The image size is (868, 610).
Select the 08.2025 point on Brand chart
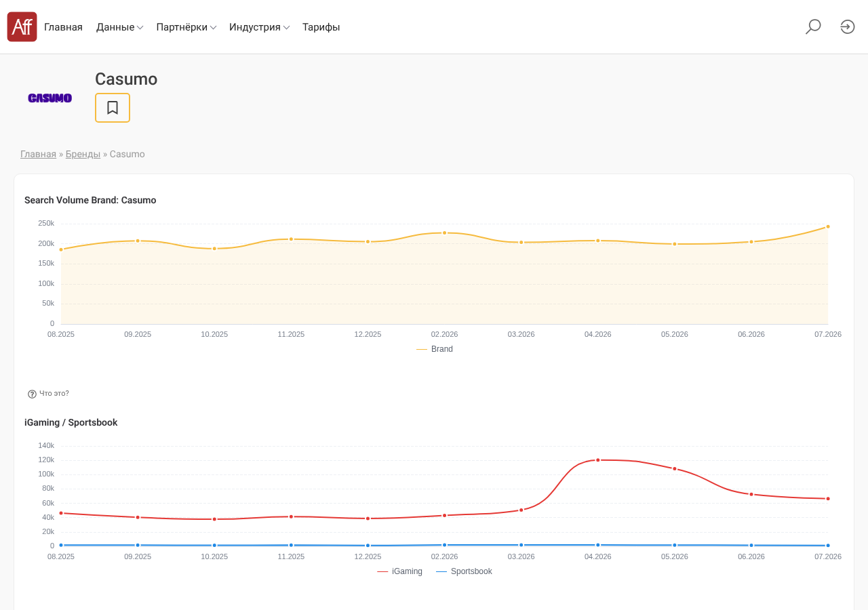61,249
